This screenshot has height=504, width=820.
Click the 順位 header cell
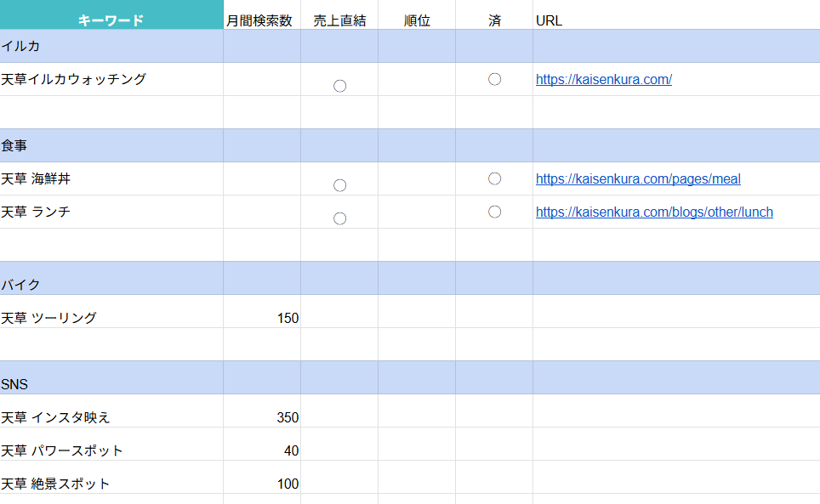pos(417,20)
